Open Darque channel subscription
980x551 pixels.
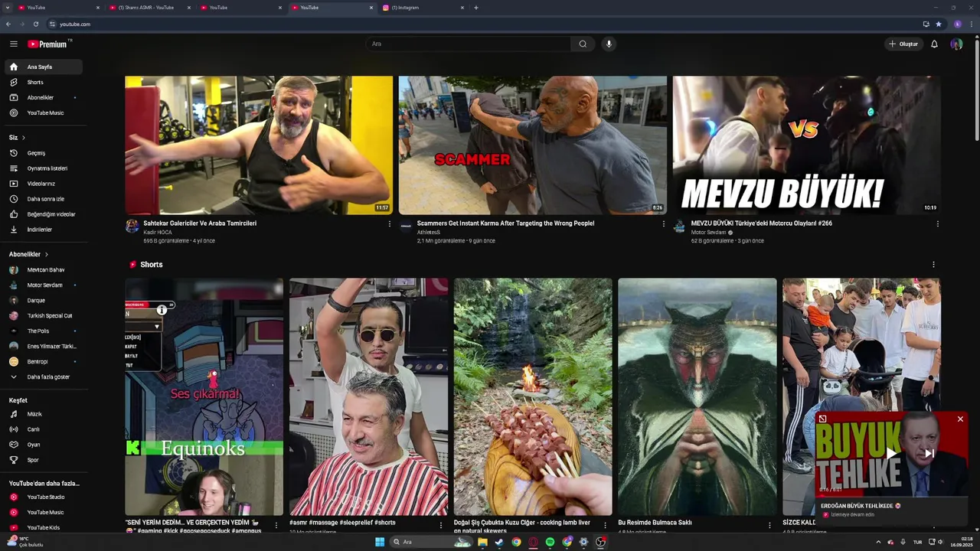coord(45,300)
